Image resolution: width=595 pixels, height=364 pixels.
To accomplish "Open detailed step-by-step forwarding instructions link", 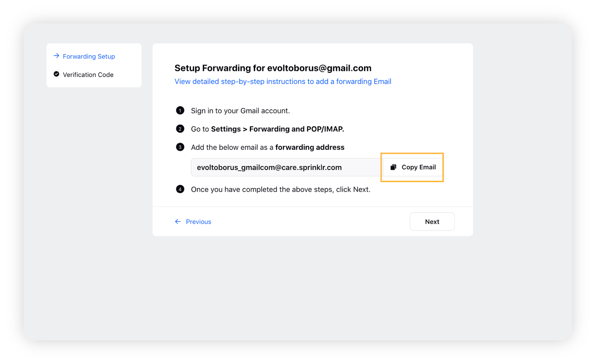I will (283, 81).
